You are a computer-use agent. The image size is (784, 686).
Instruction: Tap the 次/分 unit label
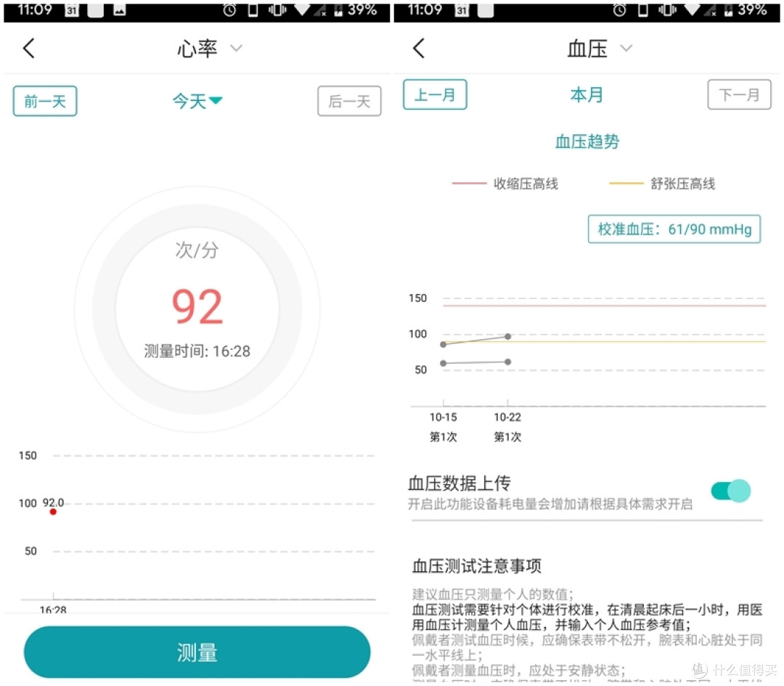197,250
